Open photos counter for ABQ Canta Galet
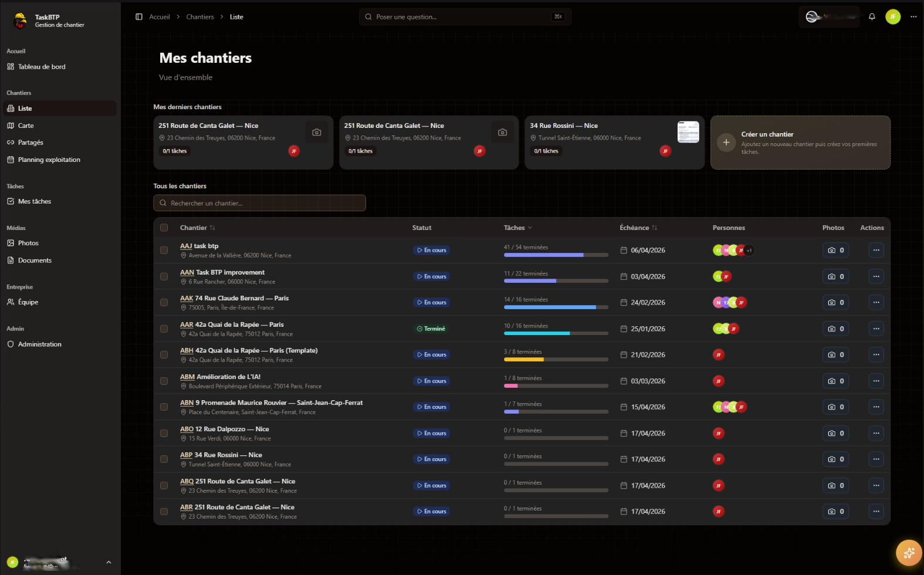Viewport: 924px width, 575px height. (835, 485)
